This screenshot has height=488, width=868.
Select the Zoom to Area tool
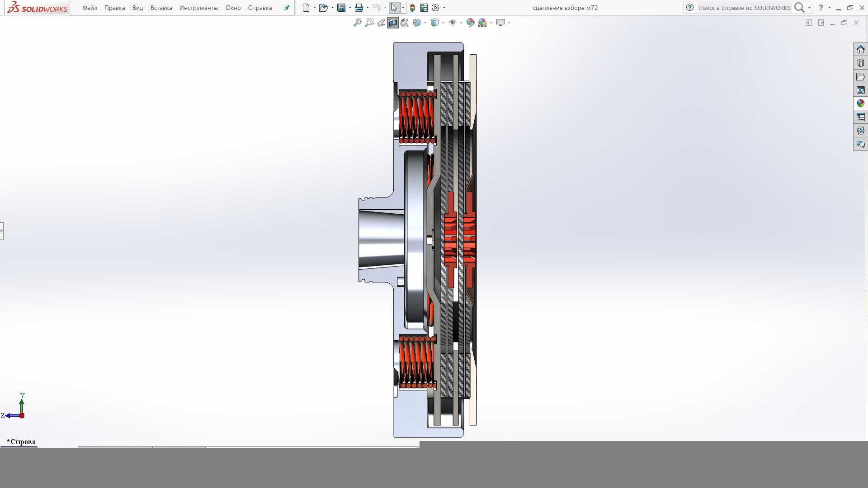click(x=369, y=23)
